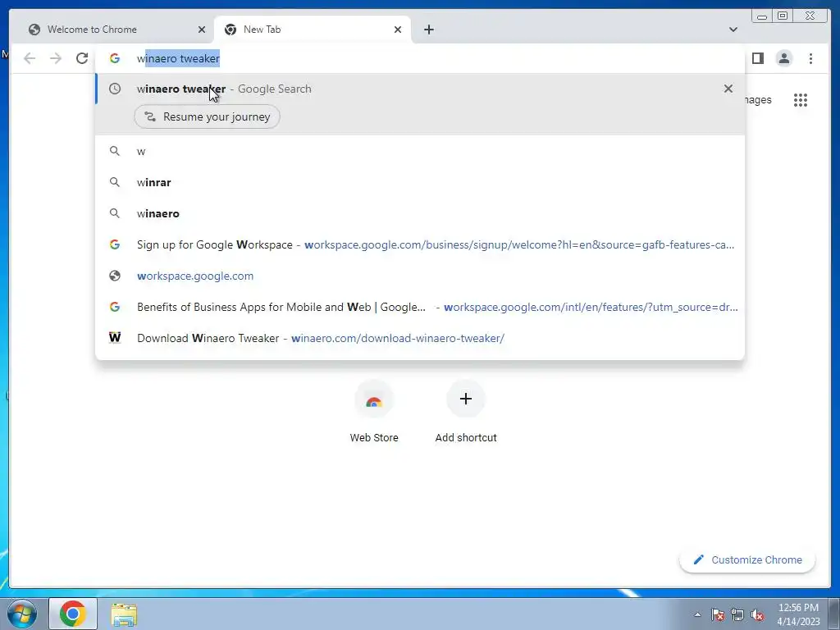
Task: Open a new tab with plus button
Action: pos(429,30)
